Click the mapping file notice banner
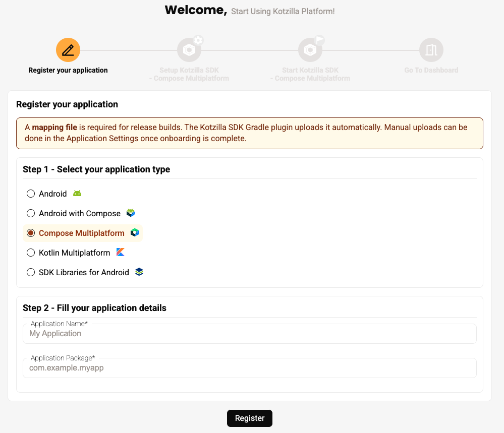 click(249, 133)
